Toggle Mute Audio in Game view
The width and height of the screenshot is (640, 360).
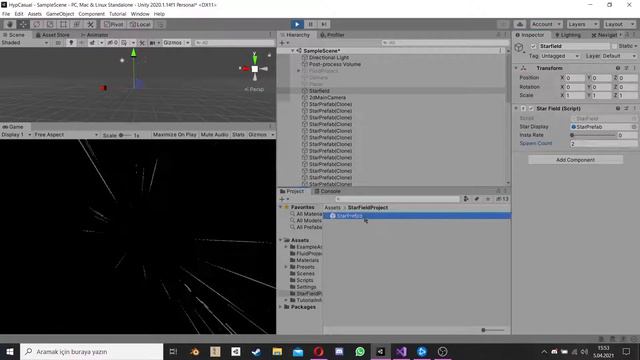214,135
